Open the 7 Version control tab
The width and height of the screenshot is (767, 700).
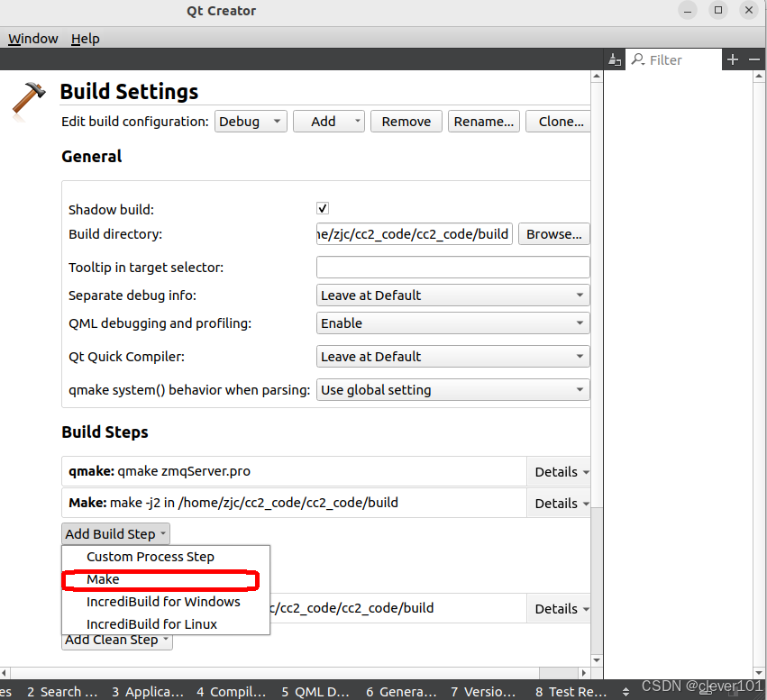(483, 692)
